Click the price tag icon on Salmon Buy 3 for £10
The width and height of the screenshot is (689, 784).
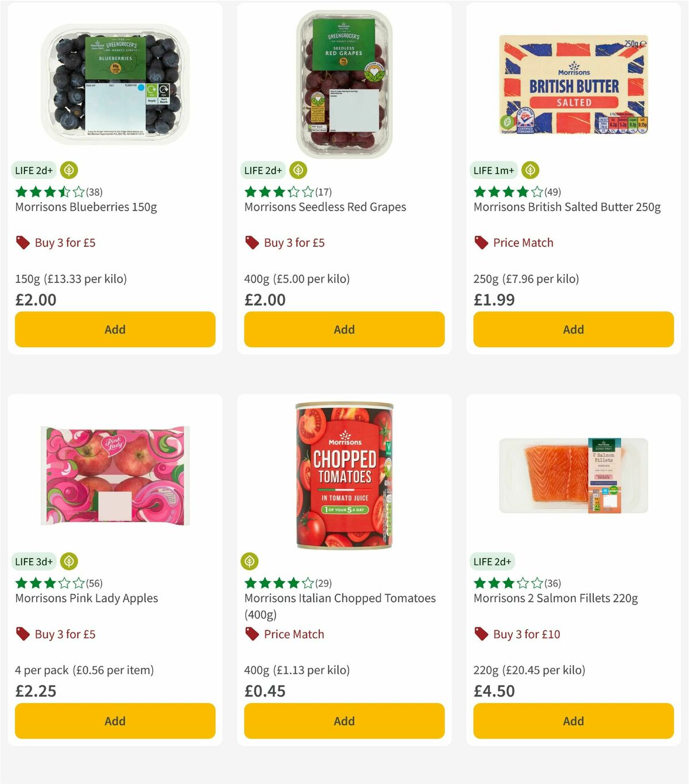pos(481,634)
